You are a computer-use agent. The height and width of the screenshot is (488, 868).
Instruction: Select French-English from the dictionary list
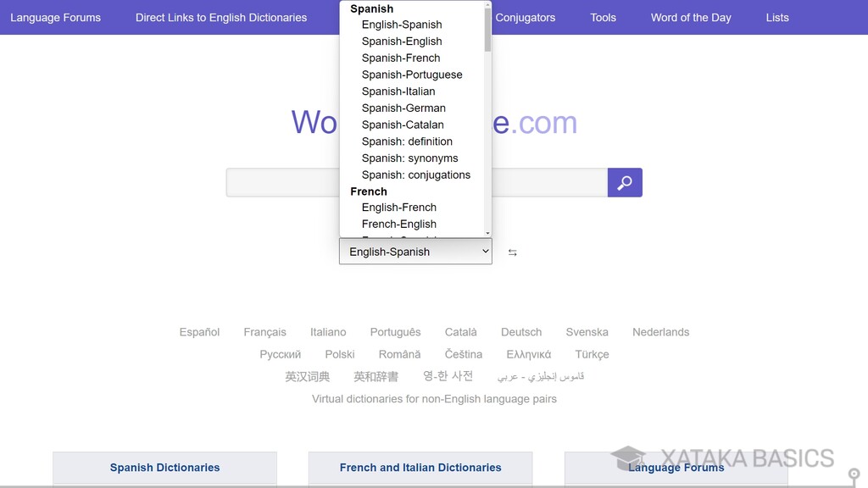pos(398,224)
